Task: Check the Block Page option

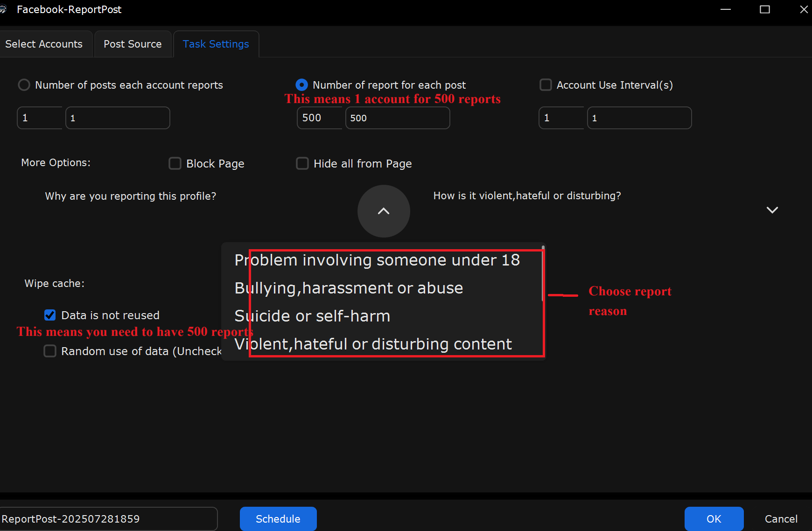Action: coord(175,163)
